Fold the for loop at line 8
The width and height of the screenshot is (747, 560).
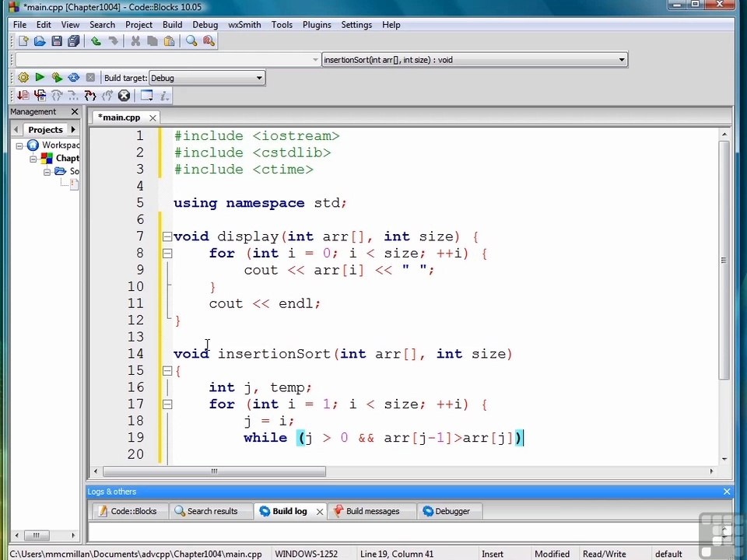(x=167, y=254)
